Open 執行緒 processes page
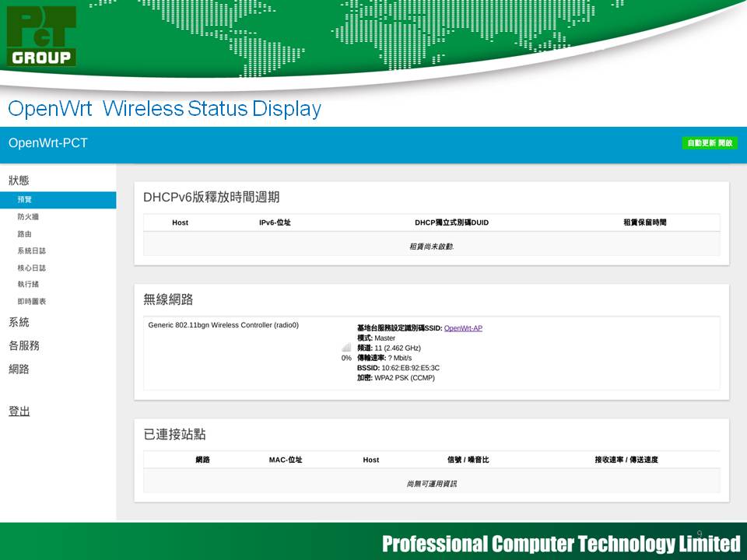 [x=28, y=285]
